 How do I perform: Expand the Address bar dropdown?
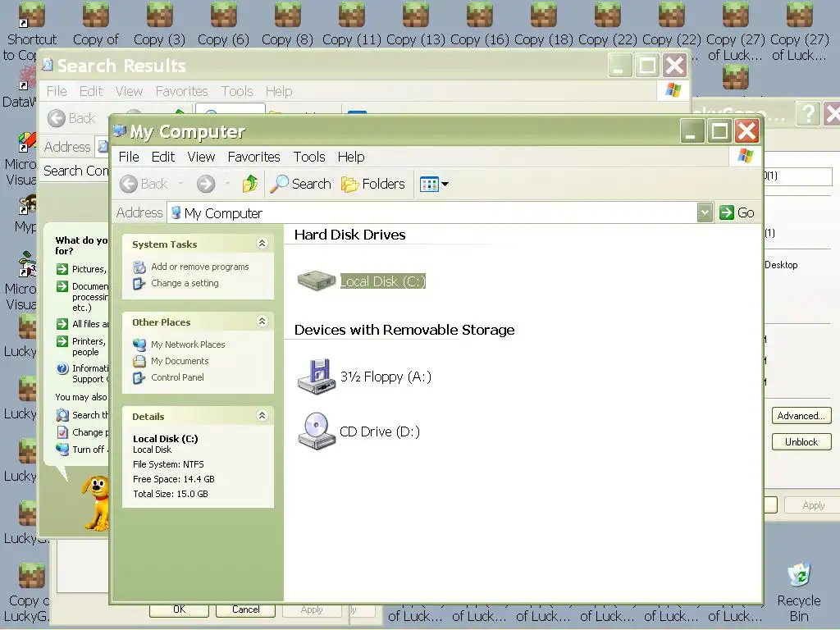coord(705,212)
